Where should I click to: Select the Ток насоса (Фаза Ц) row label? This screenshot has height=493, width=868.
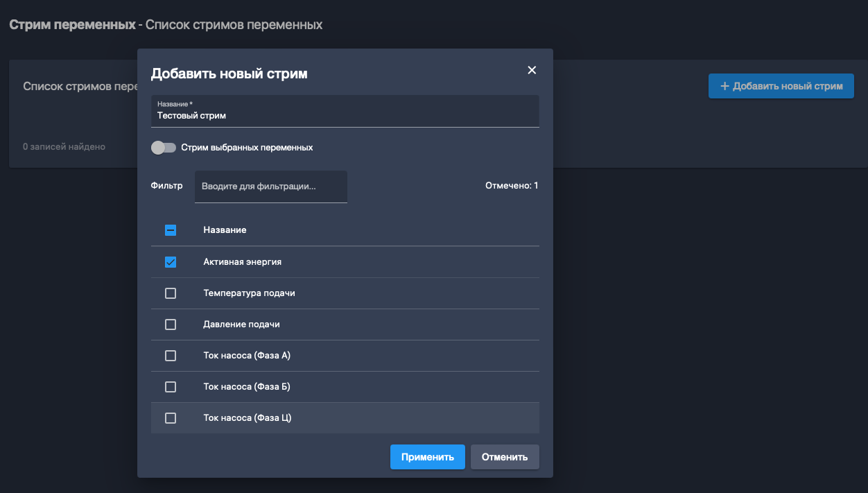pos(247,418)
